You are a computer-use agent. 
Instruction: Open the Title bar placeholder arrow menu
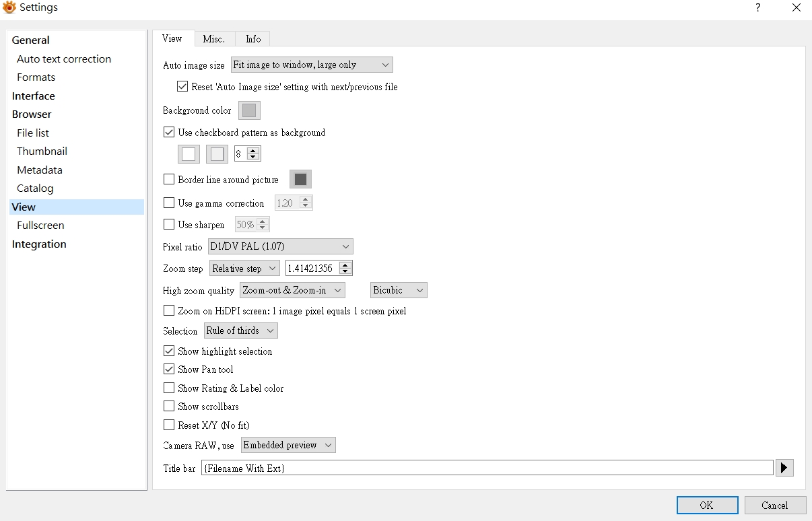click(x=785, y=468)
